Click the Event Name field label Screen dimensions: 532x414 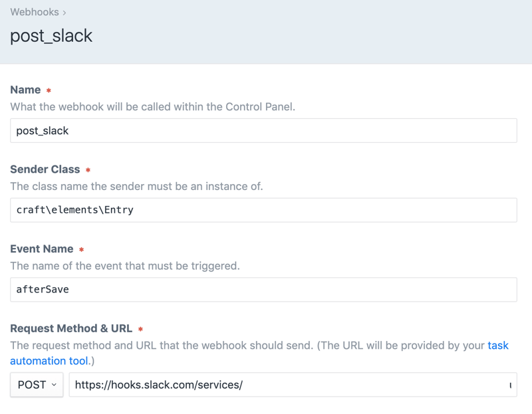[x=41, y=249]
